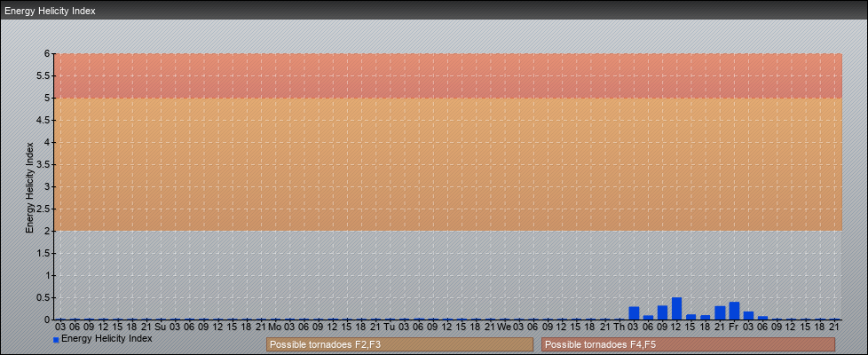Click the Fr day label on x-axis

tap(734, 327)
